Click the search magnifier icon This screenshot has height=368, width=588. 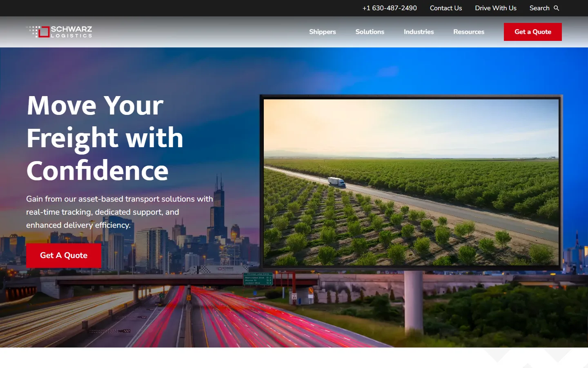[x=556, y=8]
